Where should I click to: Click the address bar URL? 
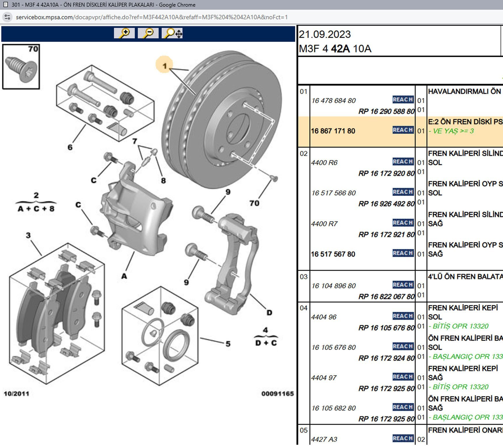tap(152, 17)
